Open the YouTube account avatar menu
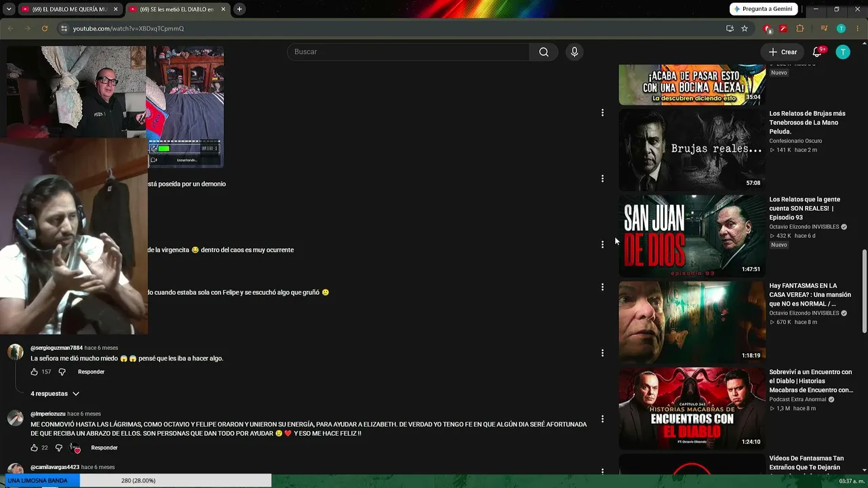This screenshot has width=868, height=488. pyautogui.click(x=843, y=52)
